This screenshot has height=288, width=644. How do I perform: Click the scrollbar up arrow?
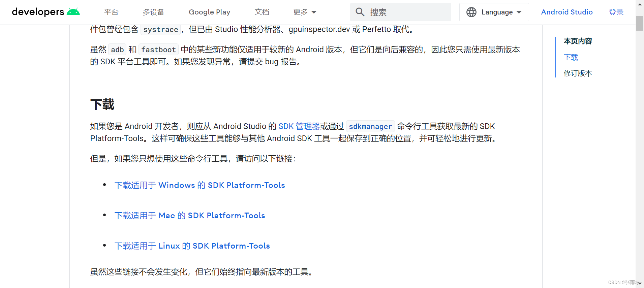(x=640, y=4)
